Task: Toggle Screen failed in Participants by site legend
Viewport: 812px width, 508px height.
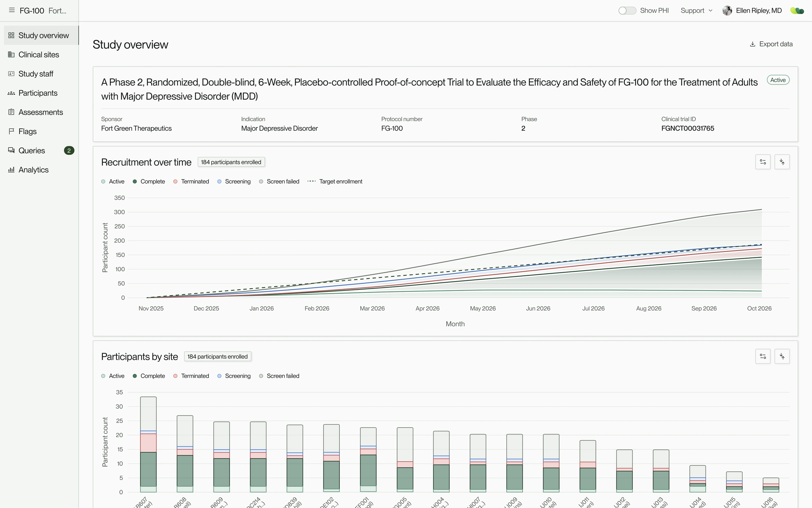Action: (279, 376)
